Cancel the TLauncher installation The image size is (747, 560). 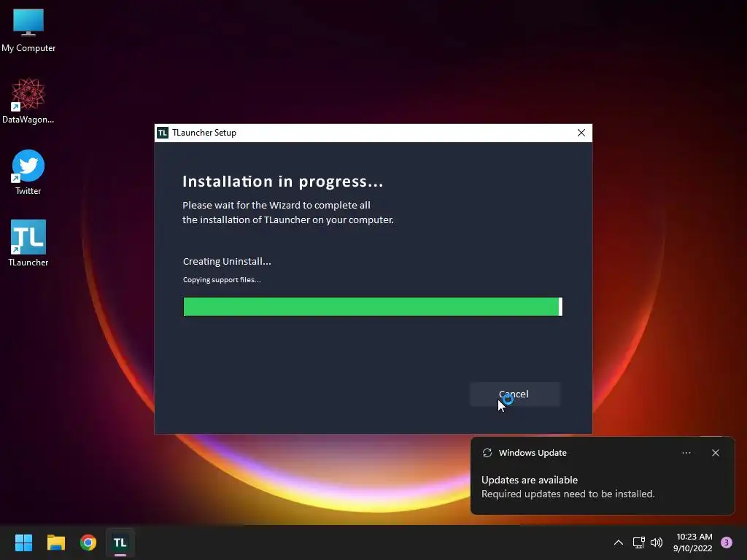click(x=514, y=394)
